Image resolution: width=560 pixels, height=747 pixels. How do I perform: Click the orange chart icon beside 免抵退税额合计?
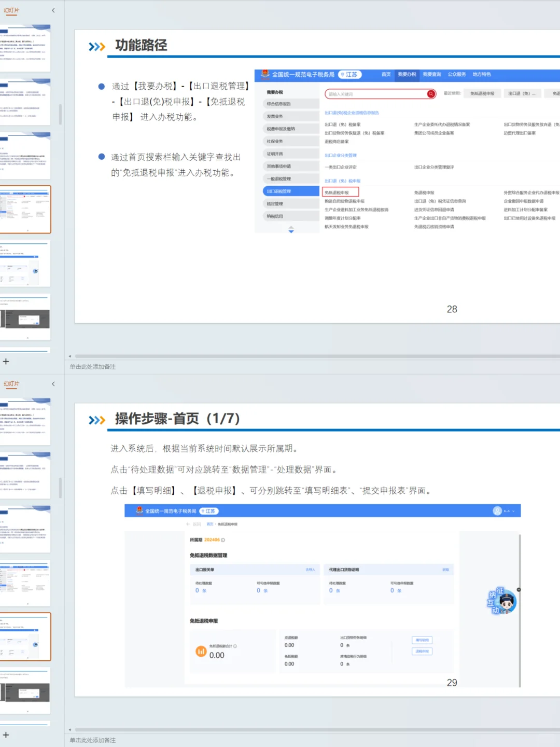[201, 651]
